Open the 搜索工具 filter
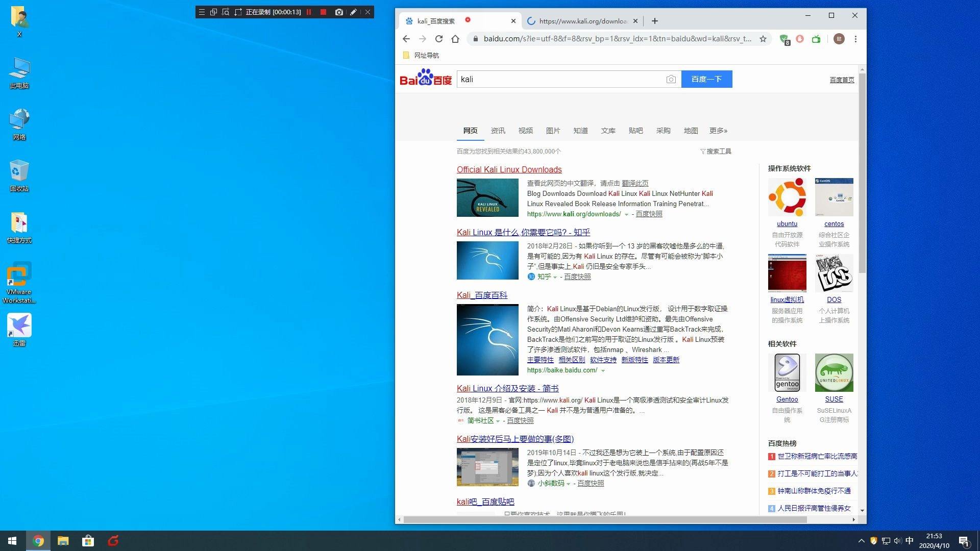 (x=716, y=151)
